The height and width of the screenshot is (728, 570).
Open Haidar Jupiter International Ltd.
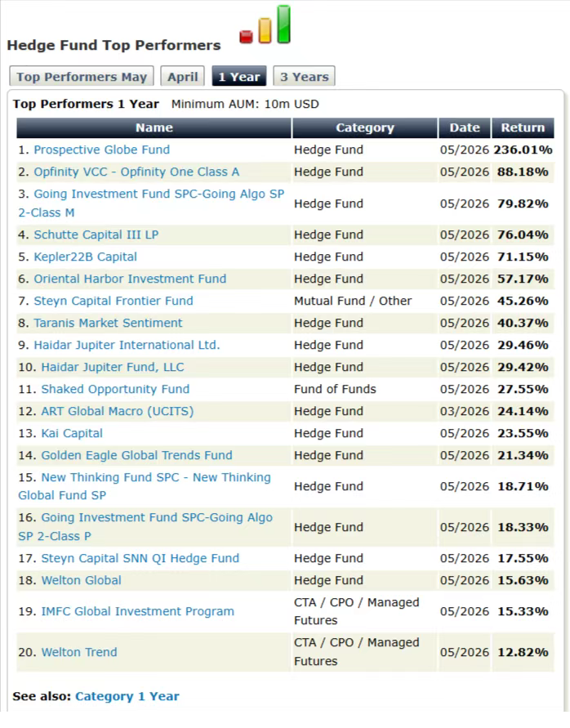(127, 346)
